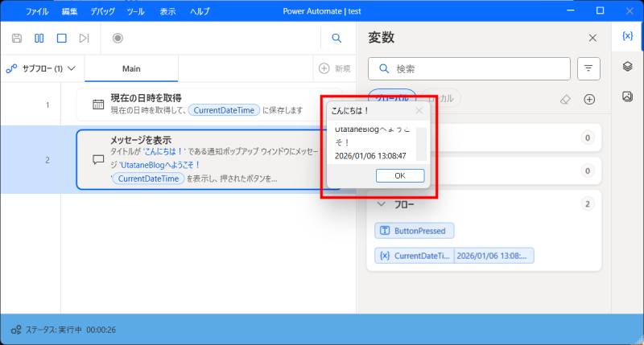Focus the 検索 variables search field
Screen dimensions: 644x345
coord(469,68)
